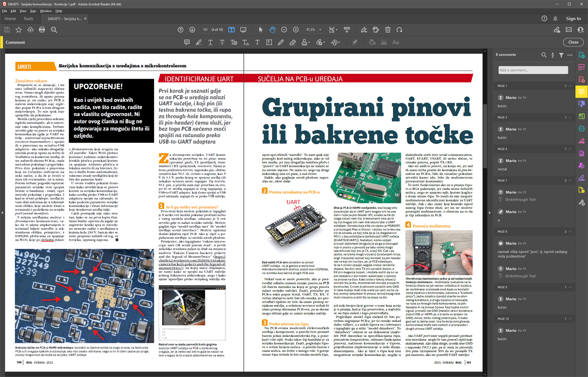
Task: Toggle the yellow Comment tool in sidebar
Action: coord(581,92)
